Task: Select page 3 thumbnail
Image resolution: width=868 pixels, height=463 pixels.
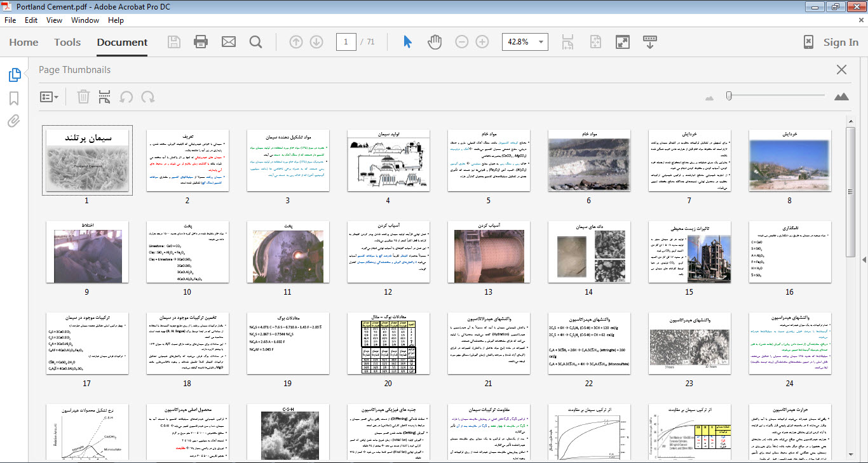Action: pyautogui.click(x=288, y=161)
